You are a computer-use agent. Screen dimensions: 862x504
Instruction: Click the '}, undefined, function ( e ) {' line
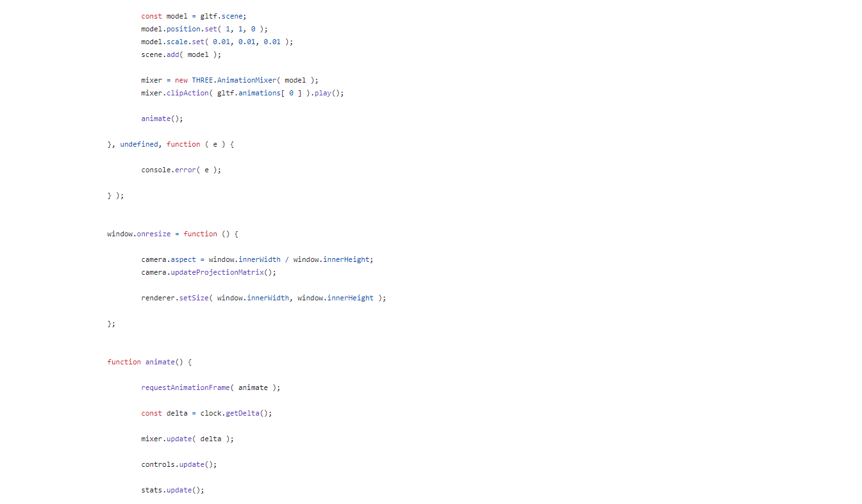pos(170,144)
